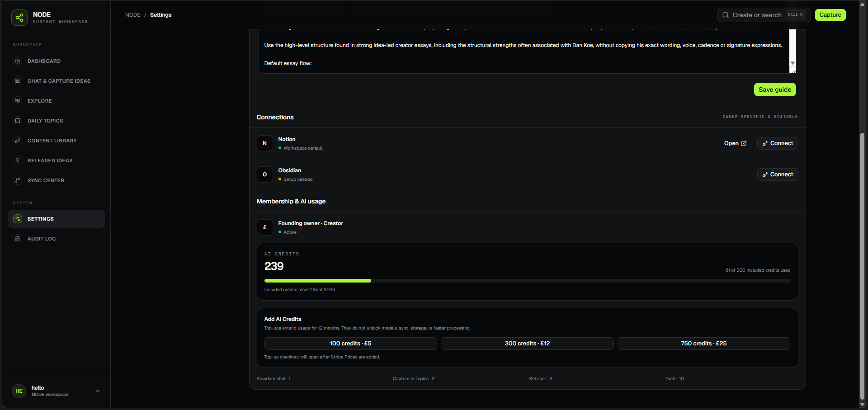
Task: Click the Save guide button
Action: point(775,90)
